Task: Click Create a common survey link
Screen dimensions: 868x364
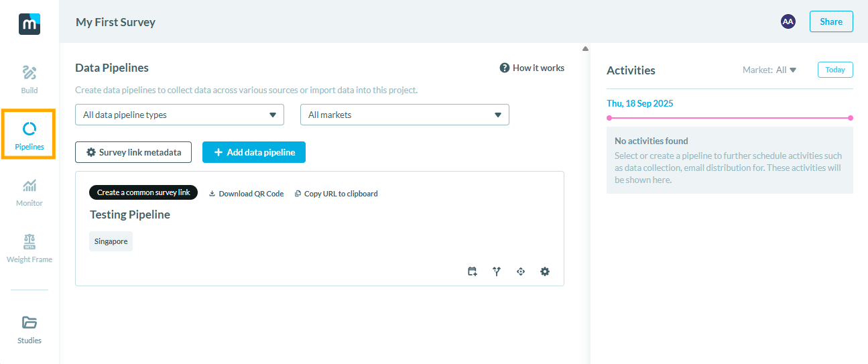Action: click(x=143, y=192)
